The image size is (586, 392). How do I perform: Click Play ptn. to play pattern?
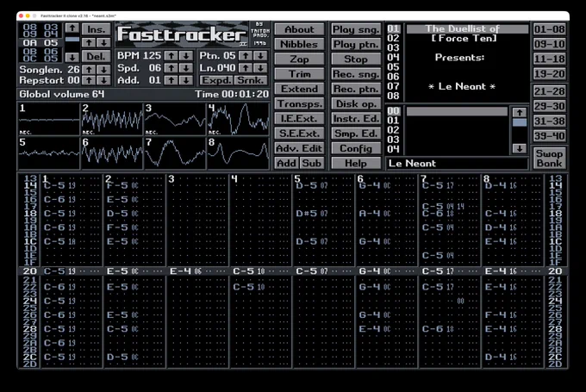click(356, 44)
